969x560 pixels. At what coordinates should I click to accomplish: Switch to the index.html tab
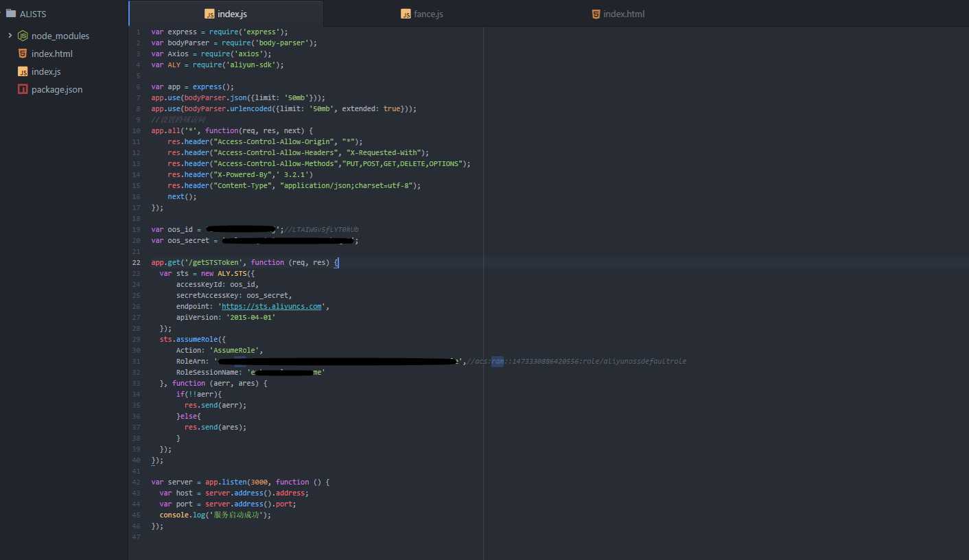[618, 14]
